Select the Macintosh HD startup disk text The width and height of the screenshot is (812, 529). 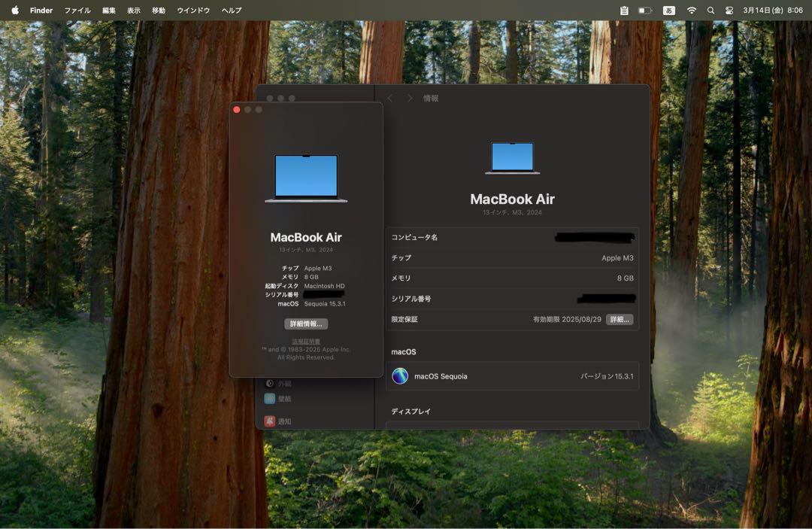[324, 286]
